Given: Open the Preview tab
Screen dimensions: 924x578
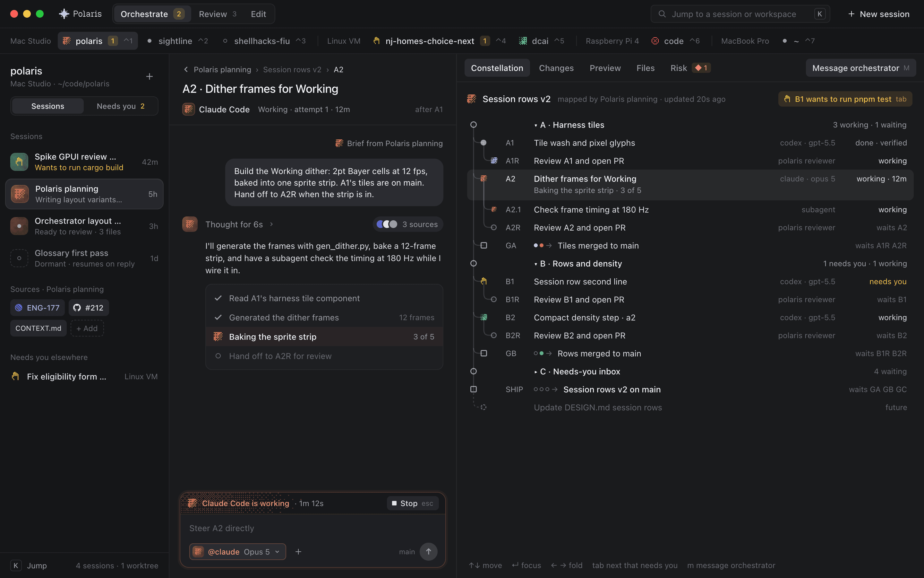Looking at the screenshot, I should click(605, 68).
